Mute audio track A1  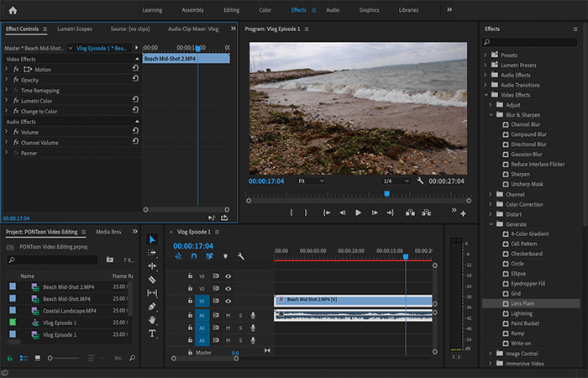click(x=228, y=315)
